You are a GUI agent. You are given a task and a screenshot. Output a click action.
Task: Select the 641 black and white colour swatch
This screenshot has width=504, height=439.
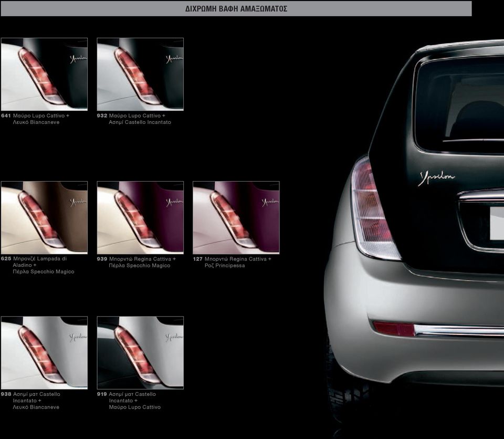[x=44, y=74]
